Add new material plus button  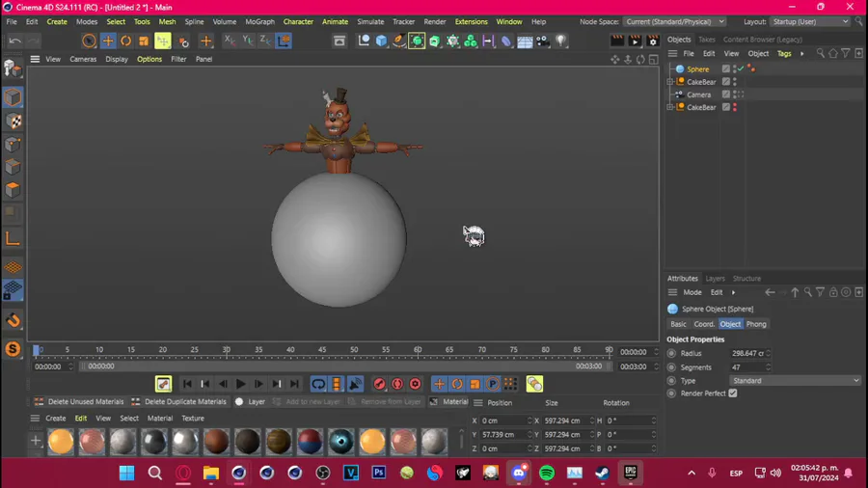tap(36, 441)
